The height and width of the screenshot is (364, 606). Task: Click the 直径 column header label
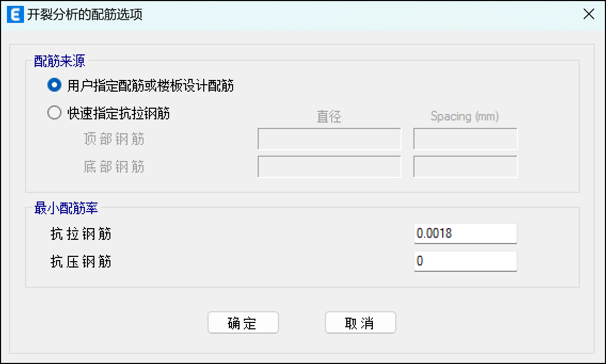tap(329, 117)
